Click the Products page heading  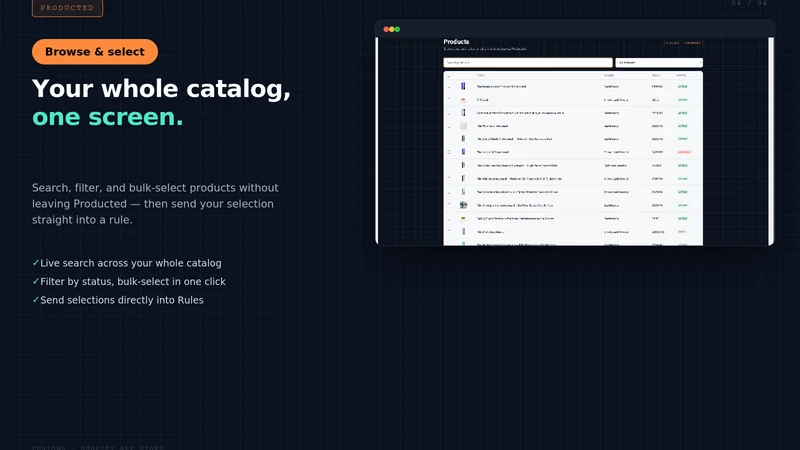point(456,42)
